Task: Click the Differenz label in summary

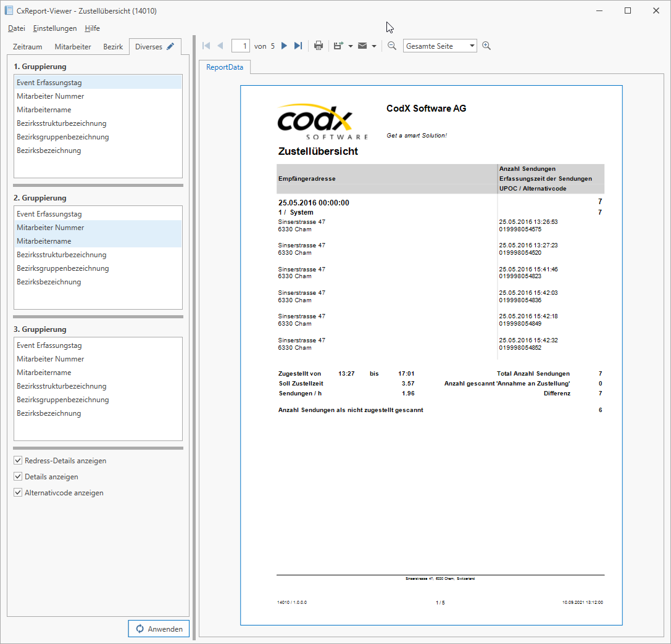Action: point(557,394)
